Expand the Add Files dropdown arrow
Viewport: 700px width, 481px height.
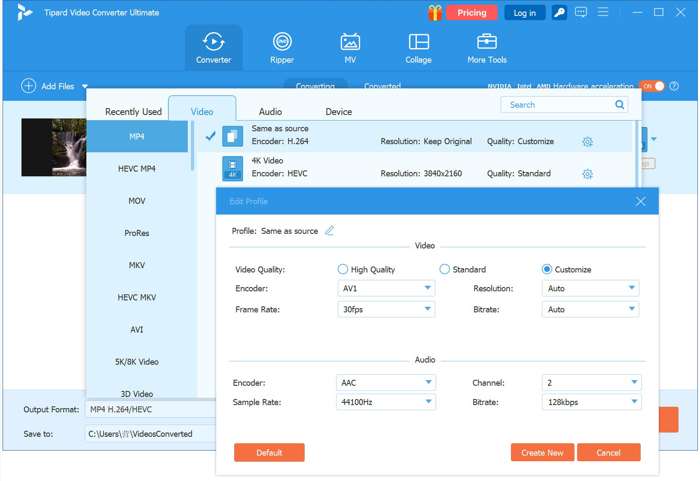(84, 86)
